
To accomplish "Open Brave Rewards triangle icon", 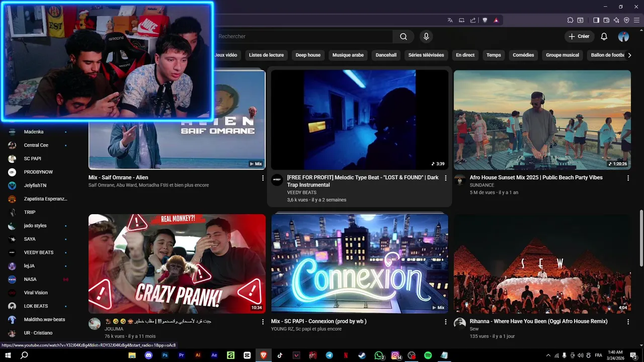I will (496, 20).
